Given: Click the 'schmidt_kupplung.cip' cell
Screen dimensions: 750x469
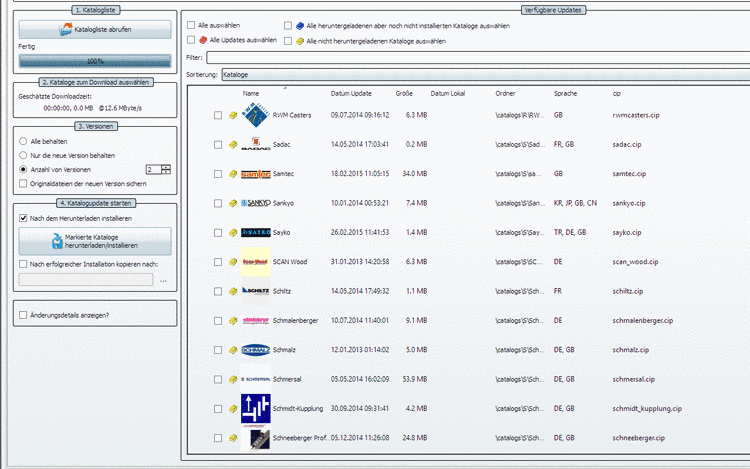Looking at the screenshot, I should (647, 409).
